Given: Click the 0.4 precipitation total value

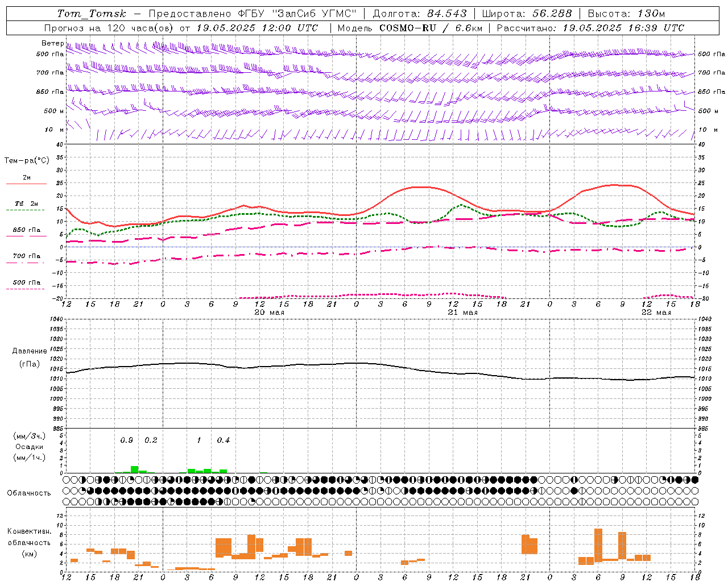Looking at the screenshot, I should click(x=224, y=440).
